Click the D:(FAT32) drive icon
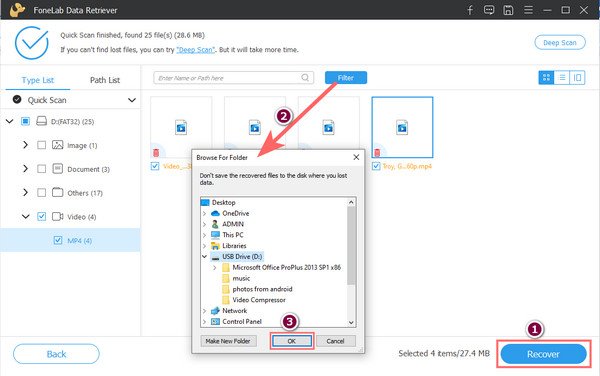Viewport: 600px width, 376px height. pos(41,121)
